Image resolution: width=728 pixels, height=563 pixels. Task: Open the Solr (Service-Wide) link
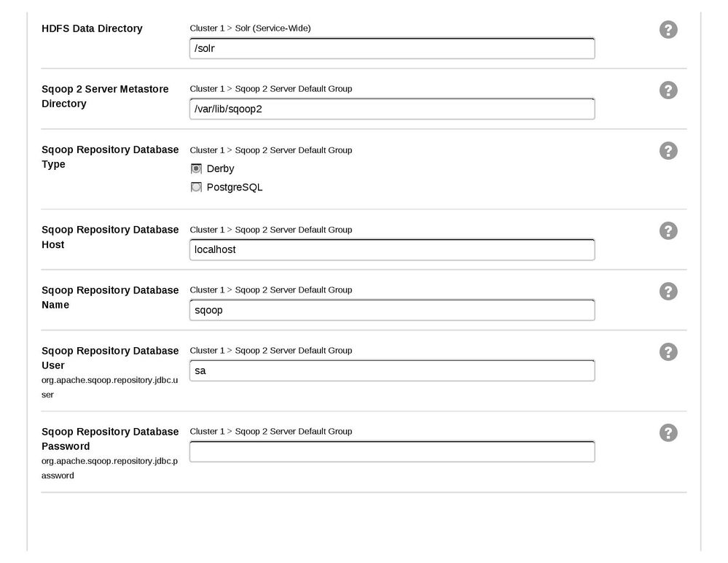271,28
